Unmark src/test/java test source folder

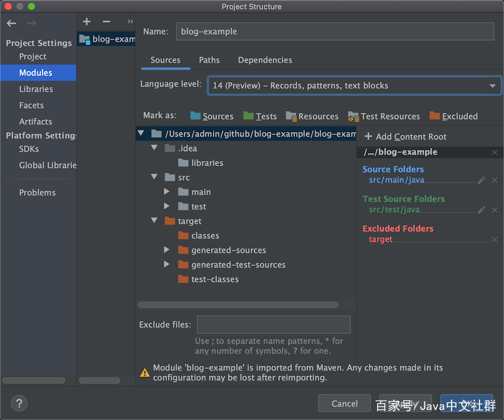coord(495,210)
